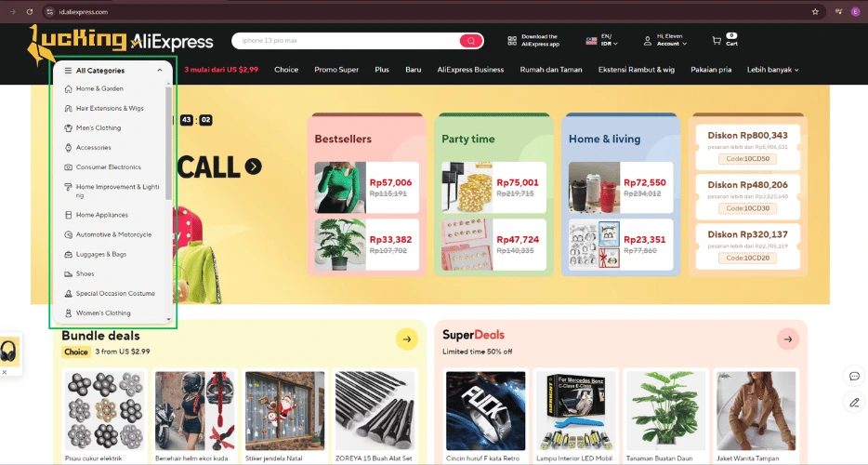Open the Rp47,724 party item
Viewport: 868px width, 465px height.
coord(493,245)
